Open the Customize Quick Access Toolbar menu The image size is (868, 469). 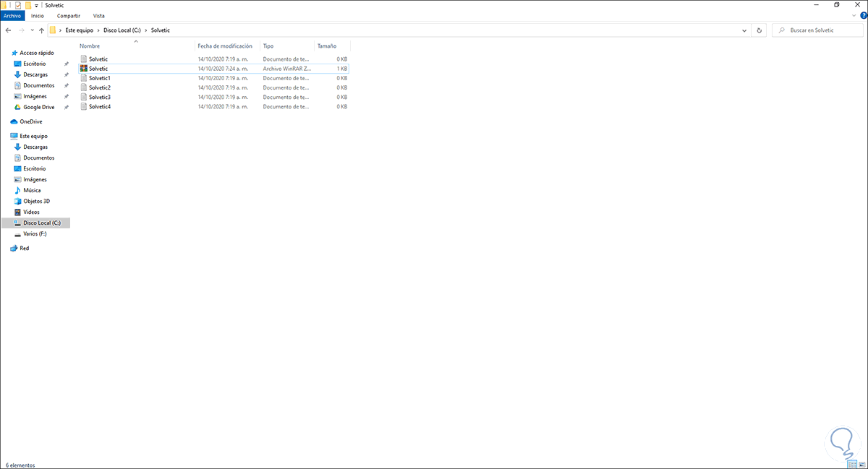(x=35, y=5)
